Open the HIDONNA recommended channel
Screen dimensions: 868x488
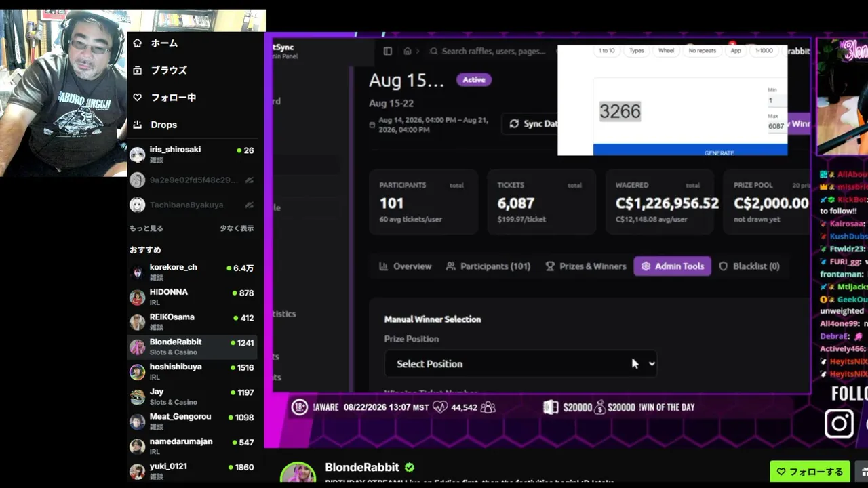[x=193, y=297]
